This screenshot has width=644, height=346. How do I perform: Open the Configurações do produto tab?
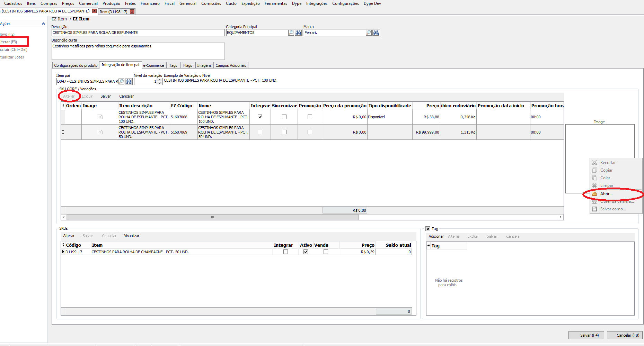[76, 65]
